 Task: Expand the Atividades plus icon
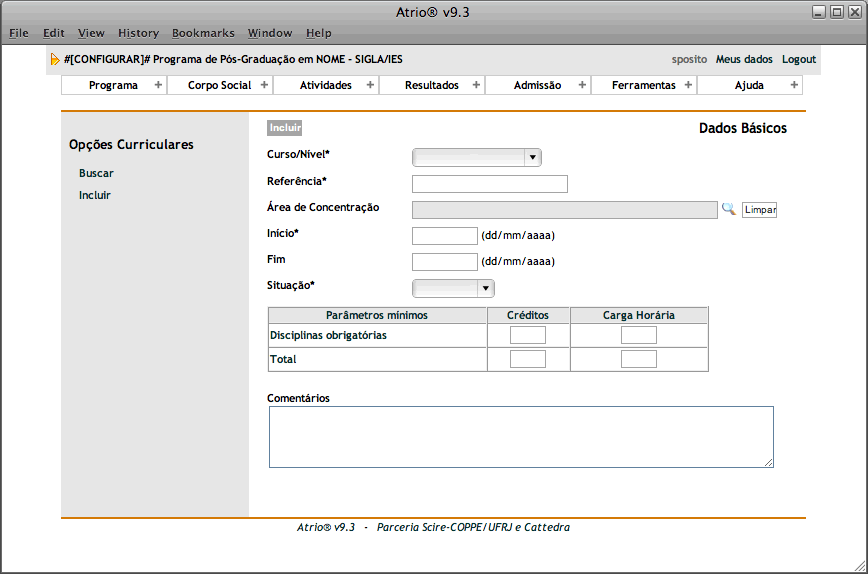(370, 85)
